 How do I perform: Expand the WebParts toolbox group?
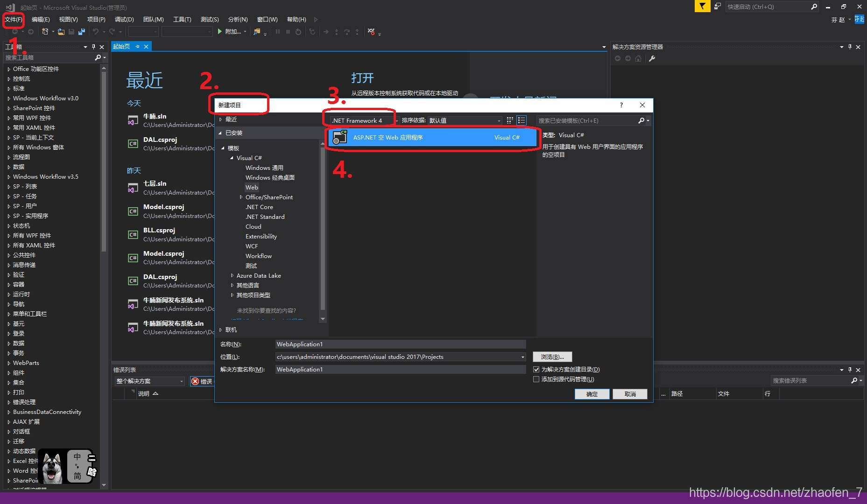pos(8,363)
